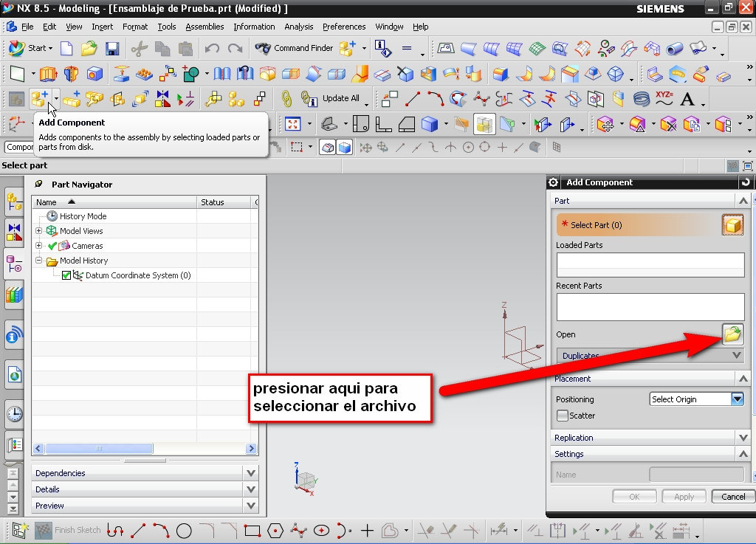Open the Assemblies menu

click(205, 27)
